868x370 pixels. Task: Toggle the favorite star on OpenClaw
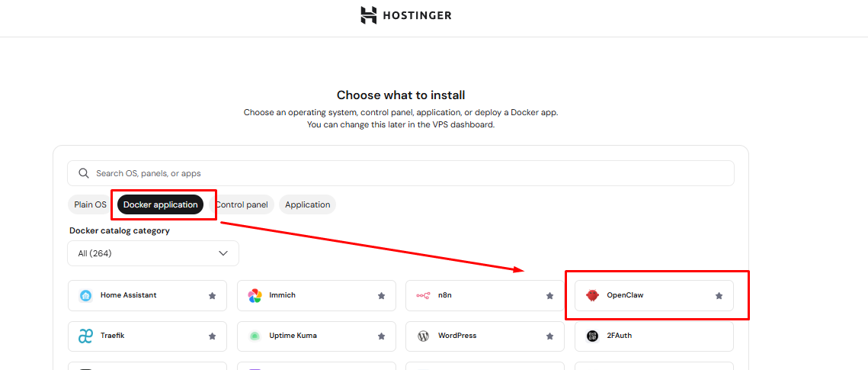pos(719,296)
